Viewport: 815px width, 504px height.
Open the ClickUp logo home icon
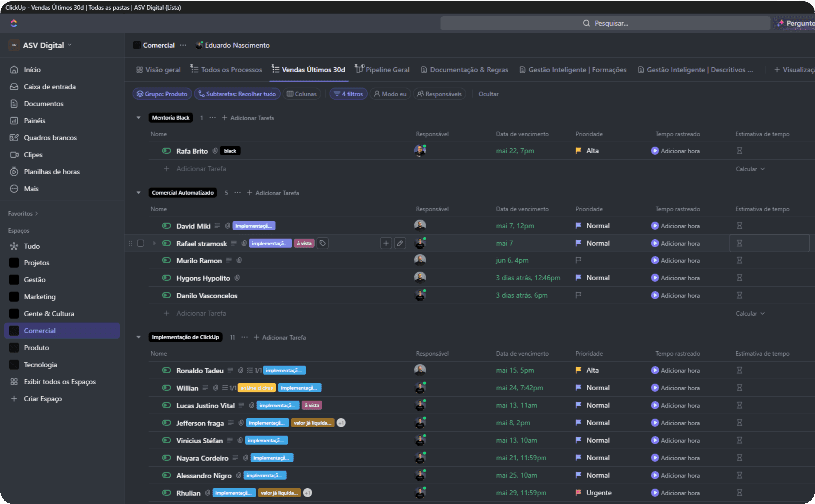click(x=14, y=23)
